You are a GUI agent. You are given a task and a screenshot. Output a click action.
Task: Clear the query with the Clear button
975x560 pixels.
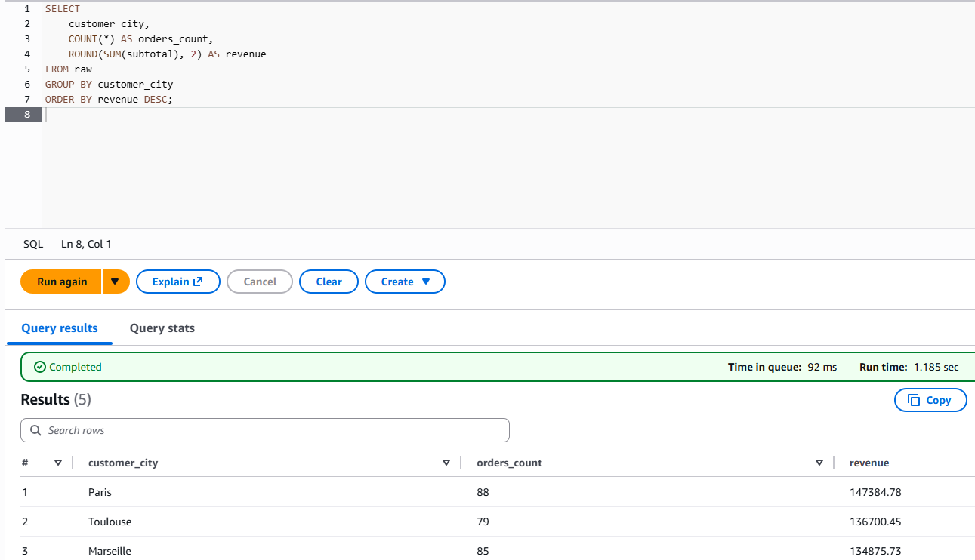point(329,282)
